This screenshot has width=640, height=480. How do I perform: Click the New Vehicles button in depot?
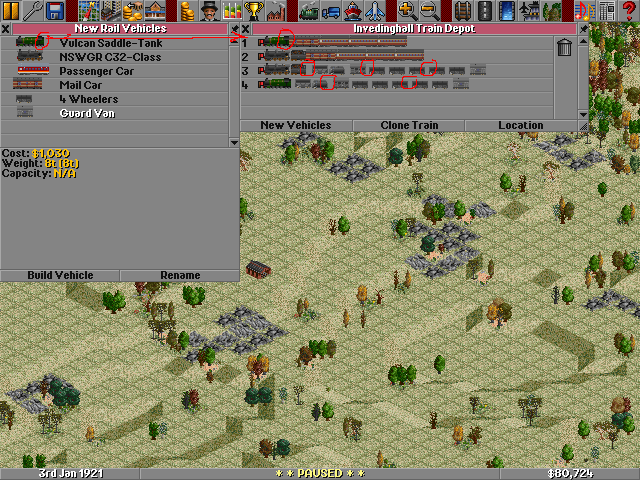296,125
